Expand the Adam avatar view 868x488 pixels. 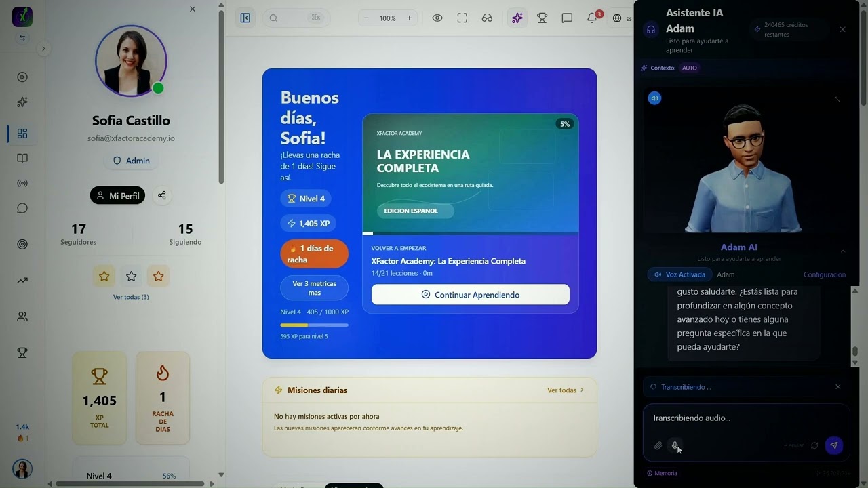(x=837, y=99)
